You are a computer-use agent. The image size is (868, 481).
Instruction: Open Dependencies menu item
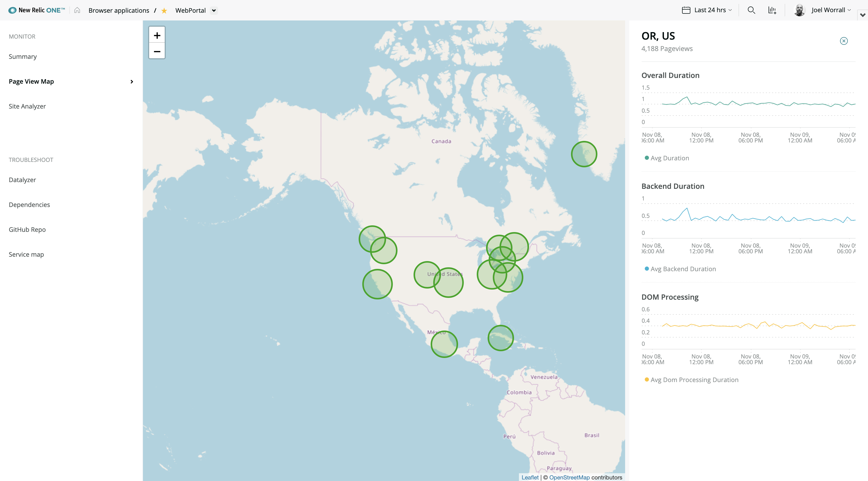(x=29, y=205)
